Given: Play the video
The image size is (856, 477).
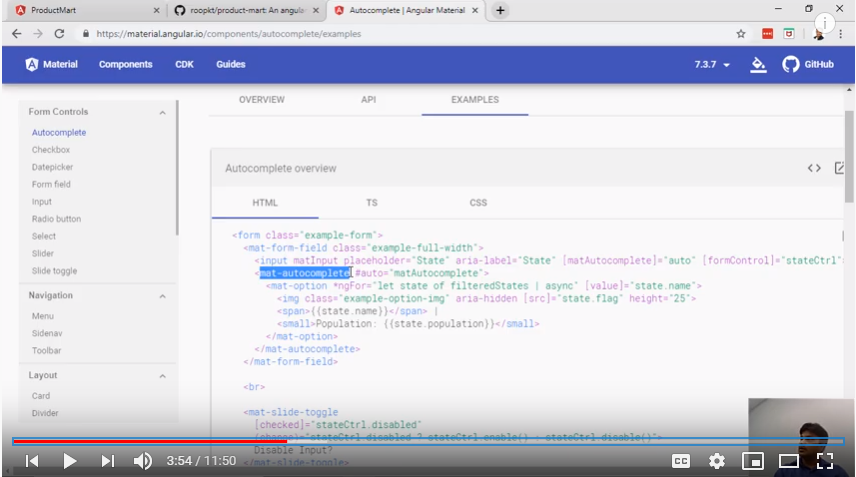Looking at the screenshot, I should pyautogui.click(x=69, y=461).
